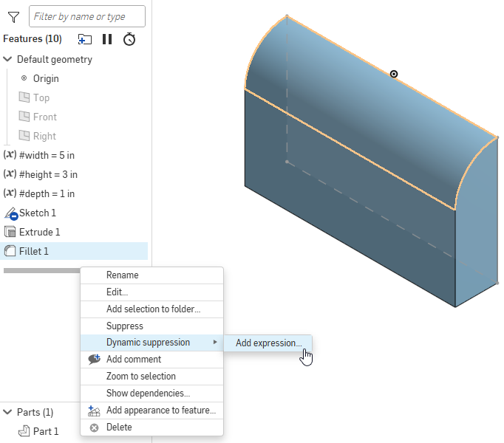
Task: Click the insert new feature folder icon
Action: 85,39
